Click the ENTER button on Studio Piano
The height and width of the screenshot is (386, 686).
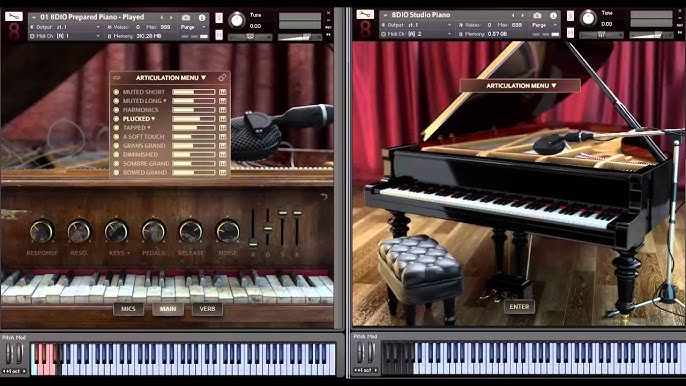(519, 307)
